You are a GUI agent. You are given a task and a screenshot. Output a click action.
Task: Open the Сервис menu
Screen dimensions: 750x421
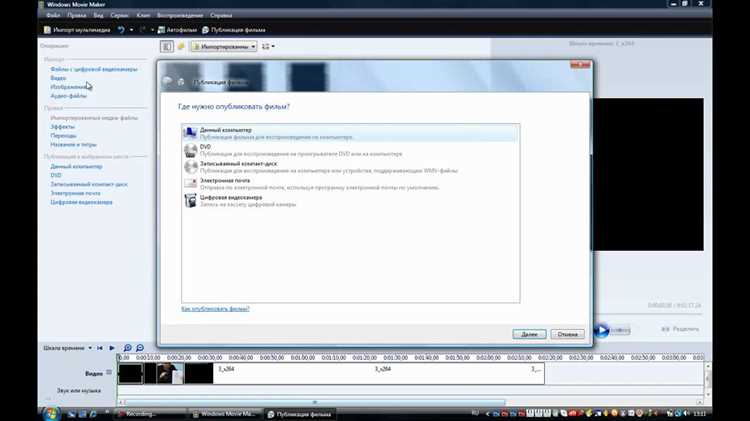point(120,15)
